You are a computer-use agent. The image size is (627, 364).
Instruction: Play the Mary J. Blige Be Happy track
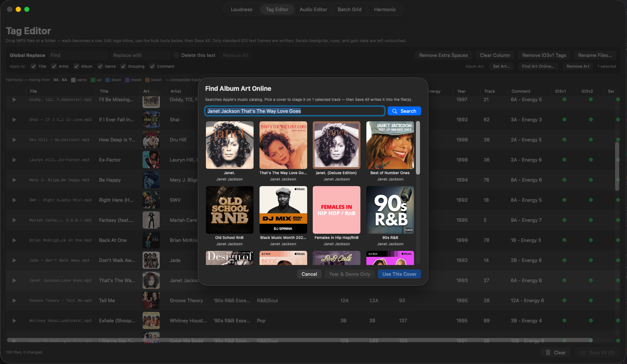coord(14,180)
